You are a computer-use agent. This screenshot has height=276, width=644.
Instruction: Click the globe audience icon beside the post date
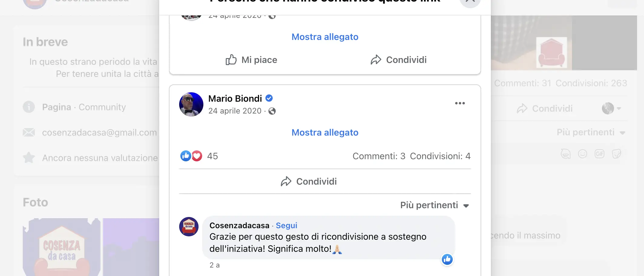pyautogui.click(x=272, y=111)
